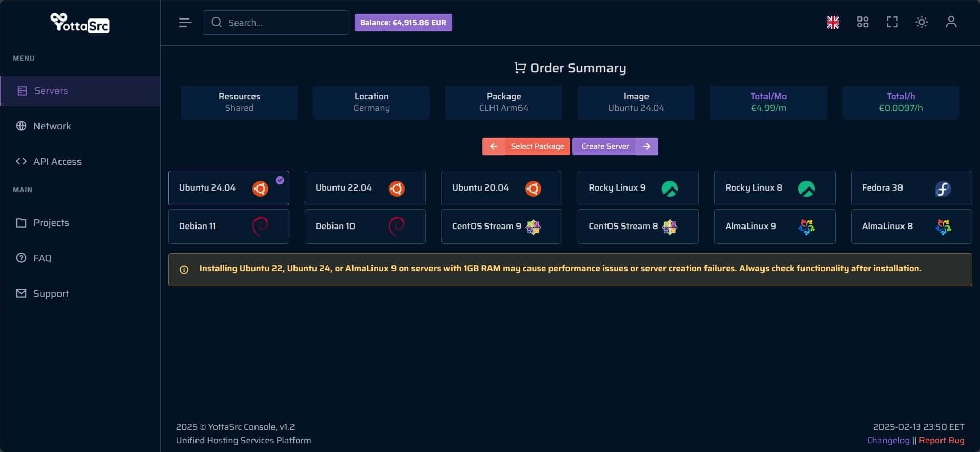Click the Network globe icon
Image resolution: width=980 pixels, height=452 pixels.
(x=21, y=126)
